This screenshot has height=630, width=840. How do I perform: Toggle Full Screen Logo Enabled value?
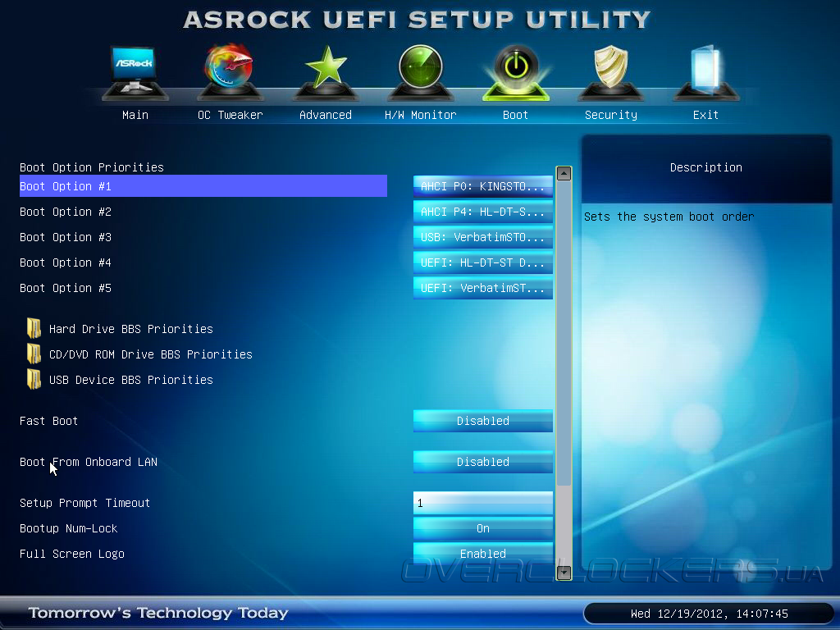[482, 554]
